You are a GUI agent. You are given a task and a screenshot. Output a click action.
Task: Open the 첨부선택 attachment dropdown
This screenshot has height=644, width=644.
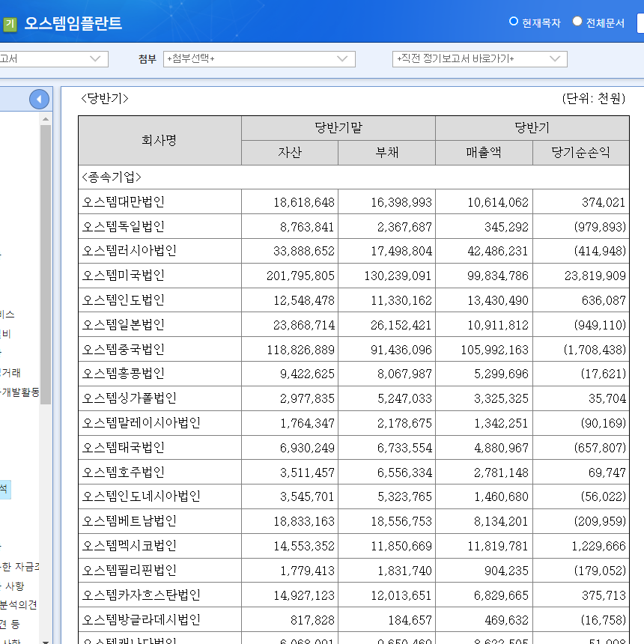pyautogui.click(x=258, y=58)
